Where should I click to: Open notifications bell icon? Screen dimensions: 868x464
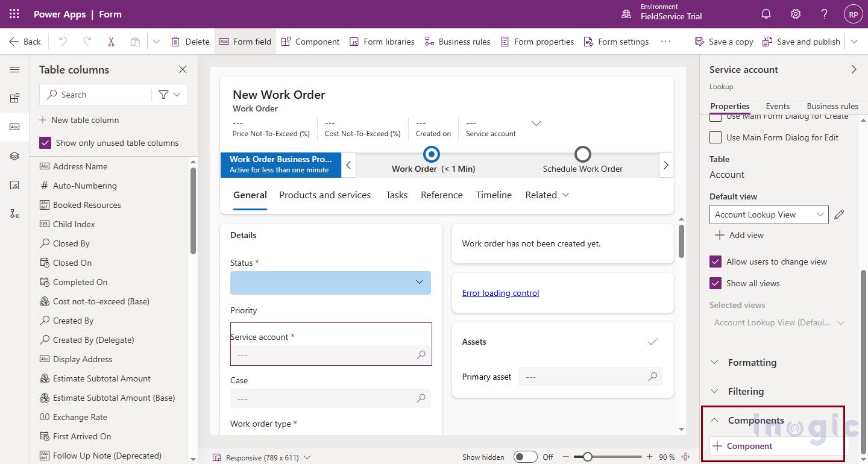pyautogui.click(x=766, y=14)
